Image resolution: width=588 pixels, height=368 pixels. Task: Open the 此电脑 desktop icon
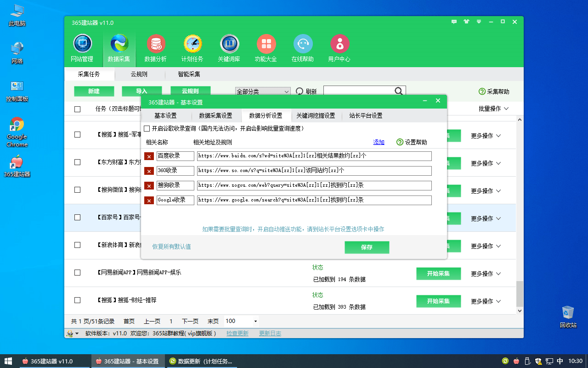[17, 15]
